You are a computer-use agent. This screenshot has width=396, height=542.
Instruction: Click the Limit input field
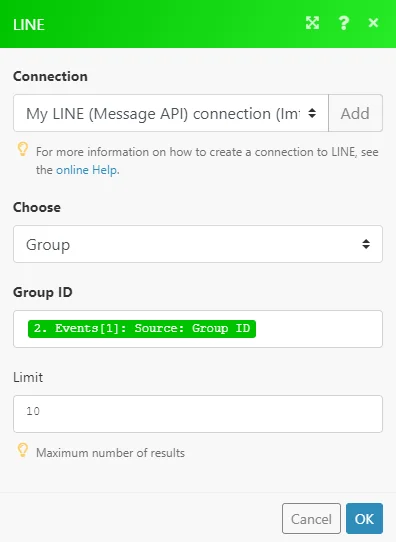coord(198,414)
